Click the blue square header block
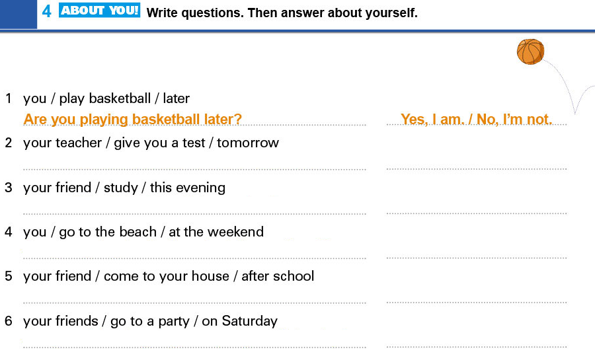Image resolution: width=595 pixels, height=364 pixels. [19, 14]
